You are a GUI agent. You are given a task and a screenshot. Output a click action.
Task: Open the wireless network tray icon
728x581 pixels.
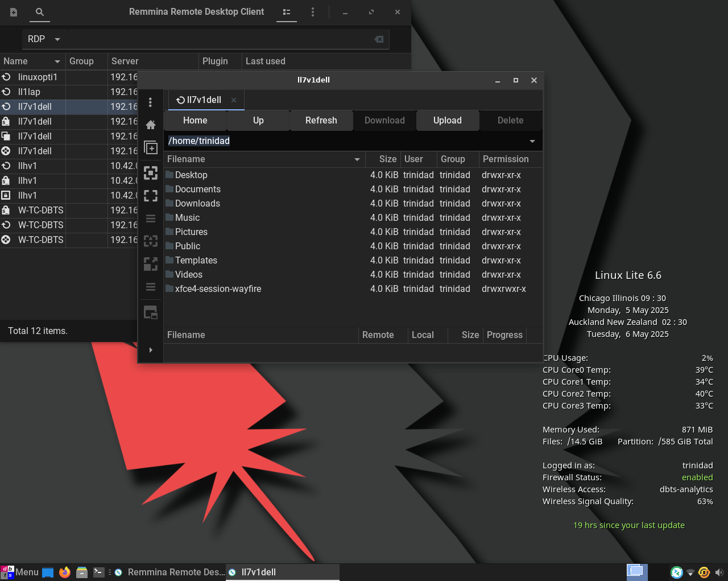[x=690, y=572]
